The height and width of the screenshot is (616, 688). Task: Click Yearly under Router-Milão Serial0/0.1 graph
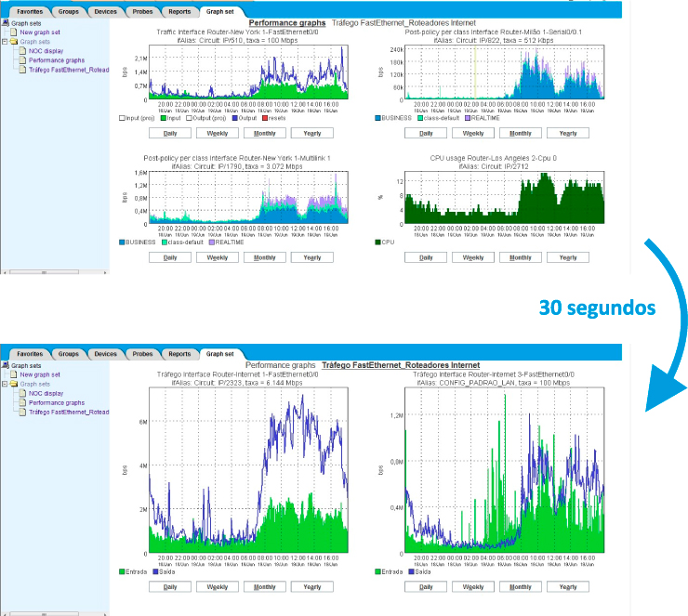(x=568, y=133)
